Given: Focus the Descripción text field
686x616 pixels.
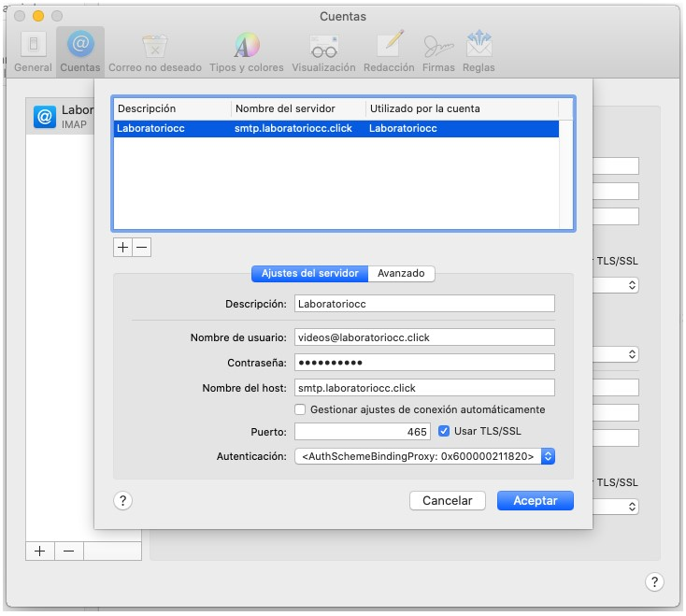Looking at the screenshot, I should point(424,304).
